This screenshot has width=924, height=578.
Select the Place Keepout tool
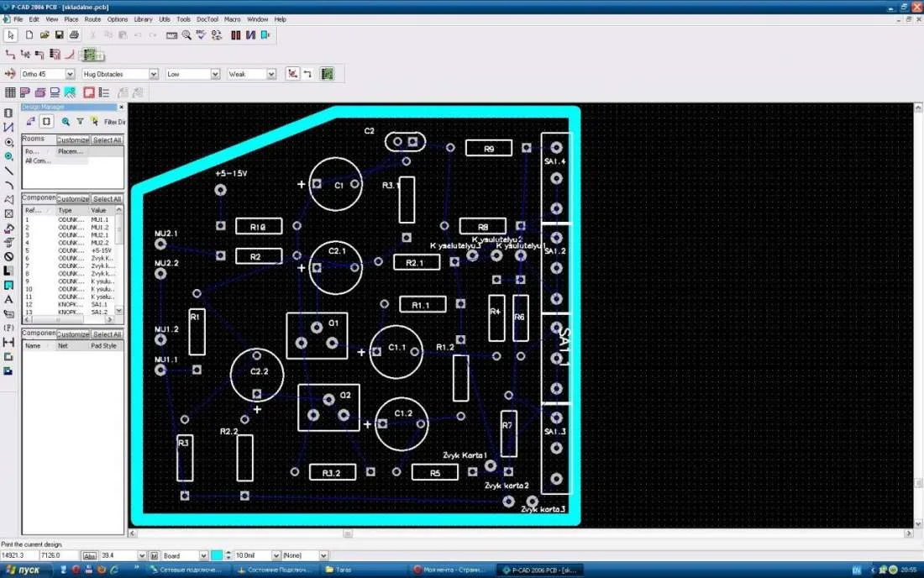(x=9, y=257)
